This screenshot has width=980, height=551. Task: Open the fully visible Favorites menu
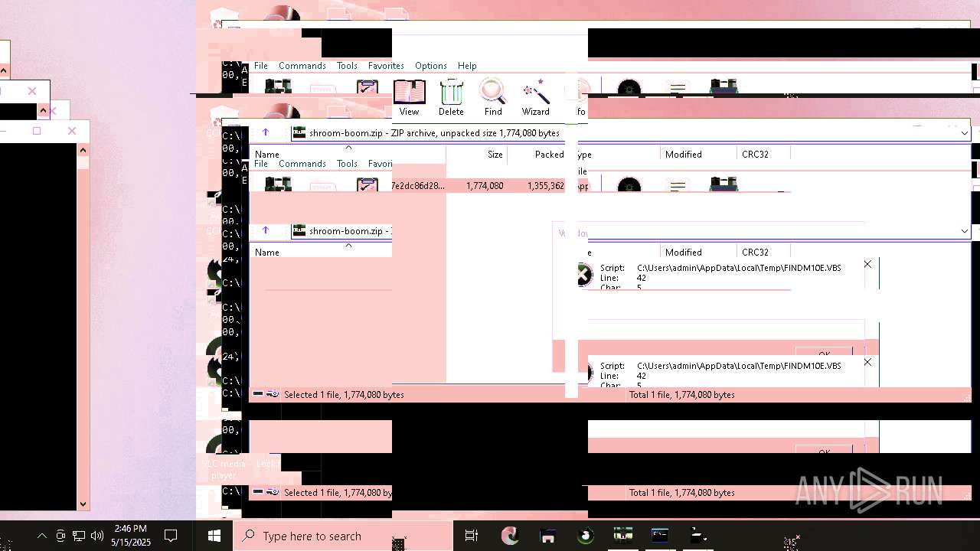(x=386, y=66)
